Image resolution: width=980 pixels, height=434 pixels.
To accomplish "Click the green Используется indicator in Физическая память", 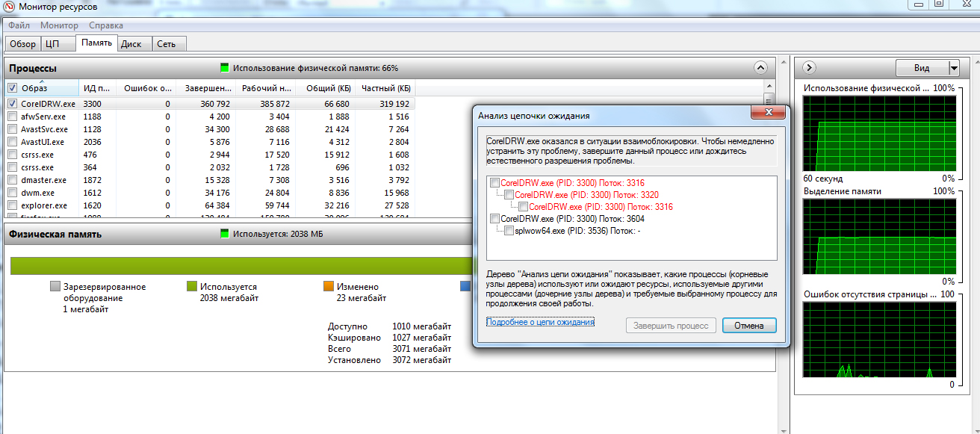I will [x=224, y=234].
